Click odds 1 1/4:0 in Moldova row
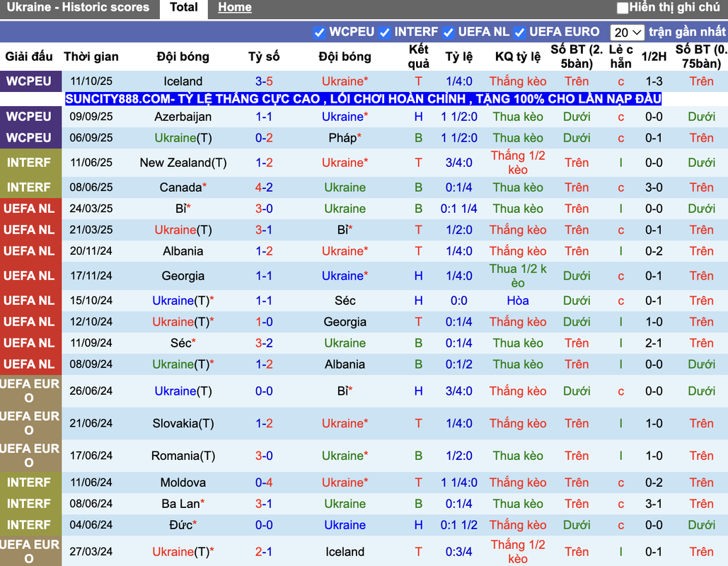 [458, 483]
